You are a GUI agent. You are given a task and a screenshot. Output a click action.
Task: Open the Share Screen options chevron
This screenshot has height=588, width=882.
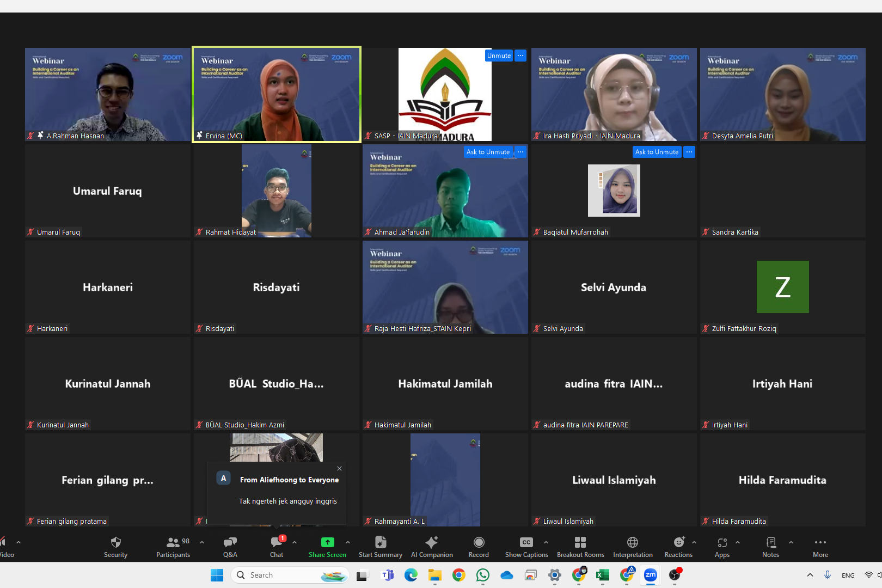pos(348,542)
